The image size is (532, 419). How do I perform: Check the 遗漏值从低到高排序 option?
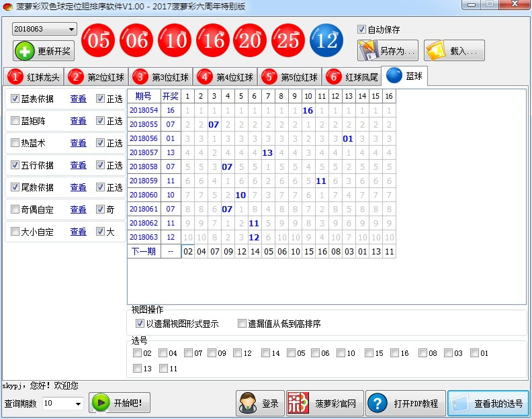click(x=242, y=324)
